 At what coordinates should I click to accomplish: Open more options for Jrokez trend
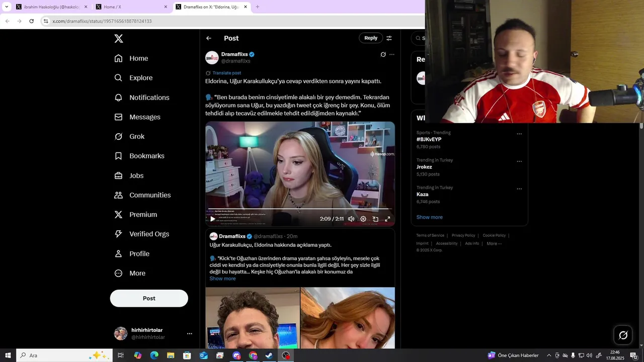tap(519, 161)
